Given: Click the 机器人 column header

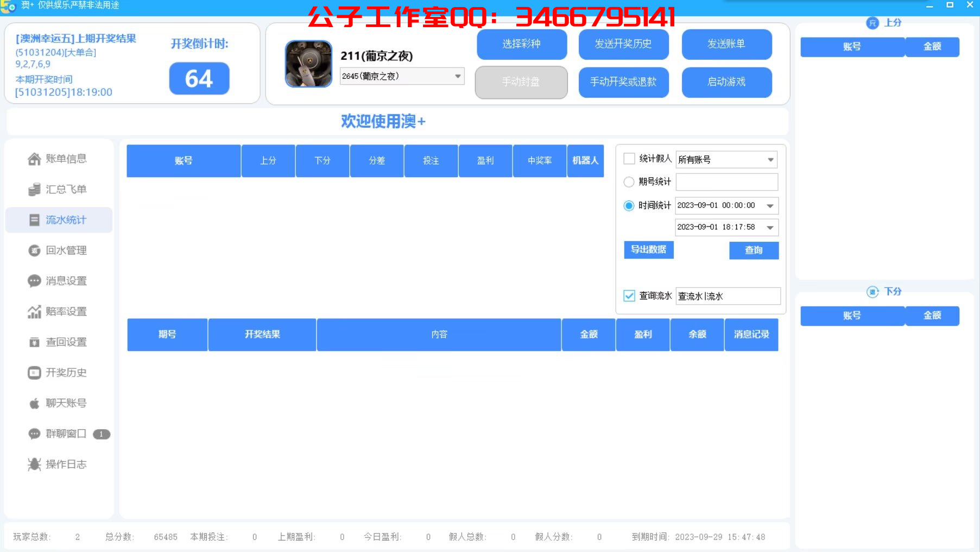Looking at the screenshot, I should coord(585,161).
